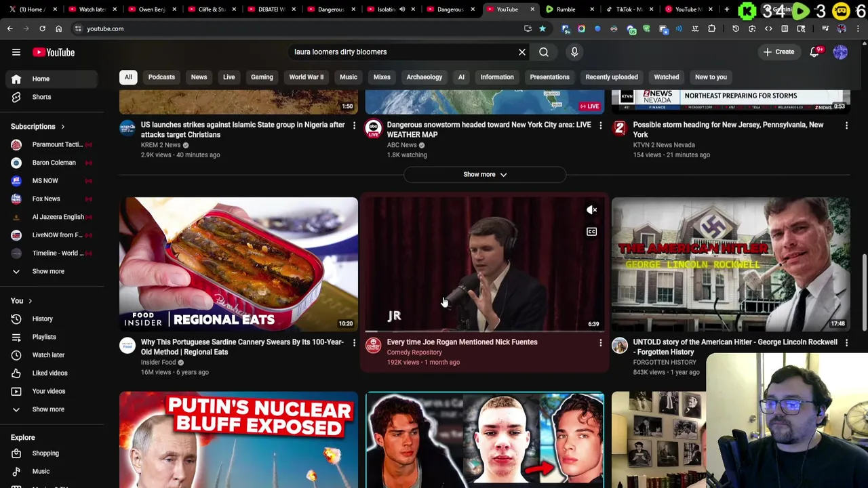
Task: Open Liked videos in the sidebar
Action: (52, 373)
